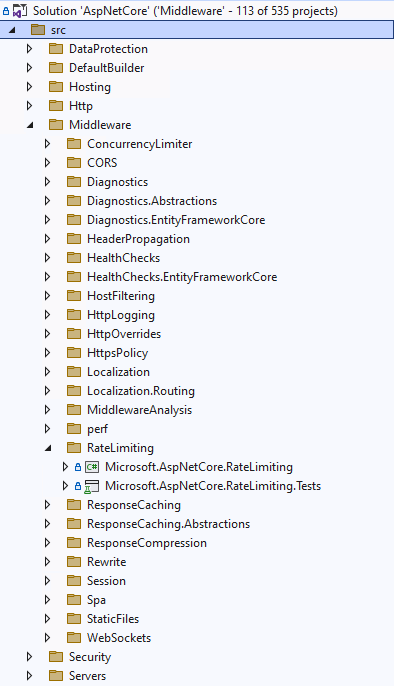Click the lock icon on RateLimiting.Tests project
The image size is (394, 686).
pos(78,486)
